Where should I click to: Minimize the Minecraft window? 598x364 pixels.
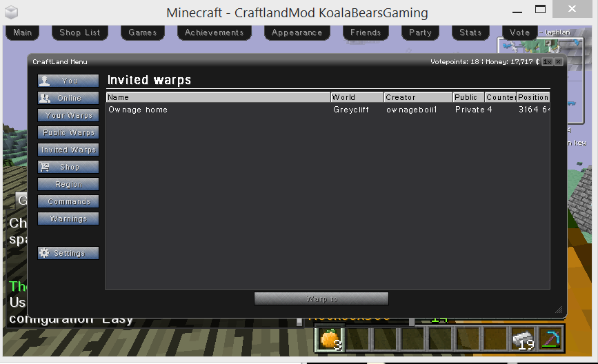(517, 12)
